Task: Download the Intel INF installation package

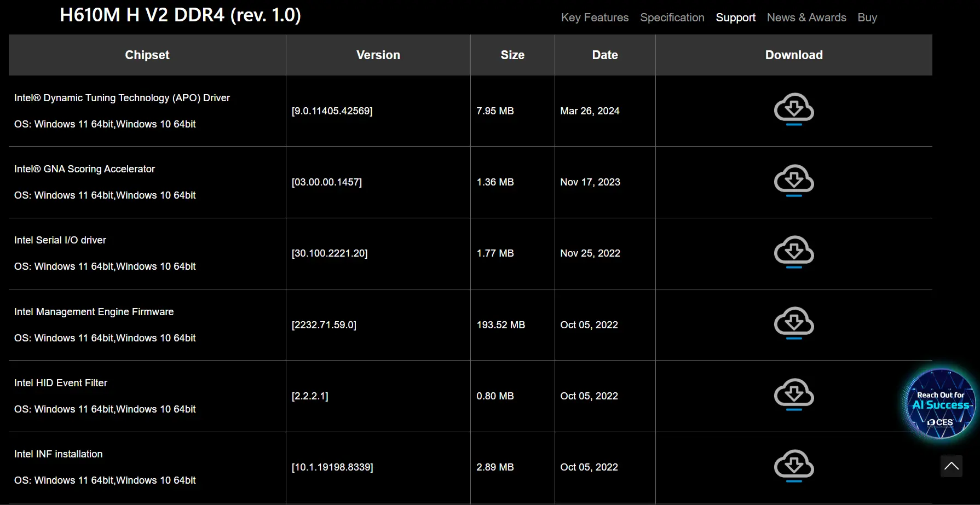Action: (794, 466)
